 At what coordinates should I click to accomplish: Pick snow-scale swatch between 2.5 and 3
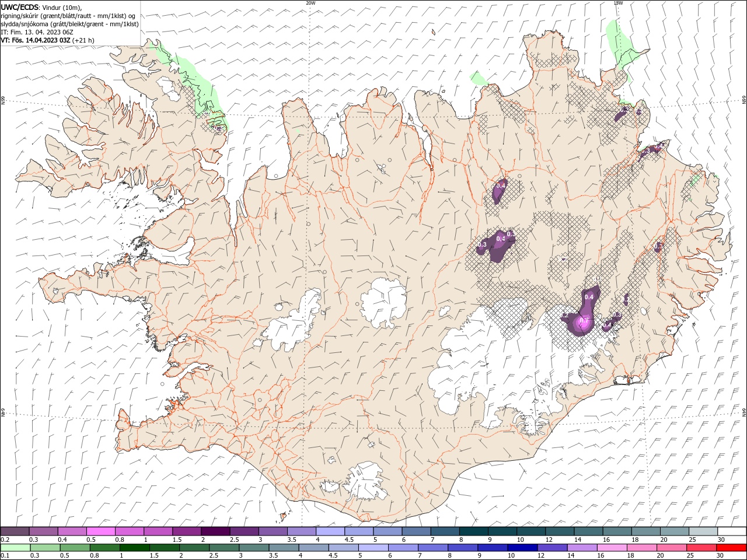point(244,531)
